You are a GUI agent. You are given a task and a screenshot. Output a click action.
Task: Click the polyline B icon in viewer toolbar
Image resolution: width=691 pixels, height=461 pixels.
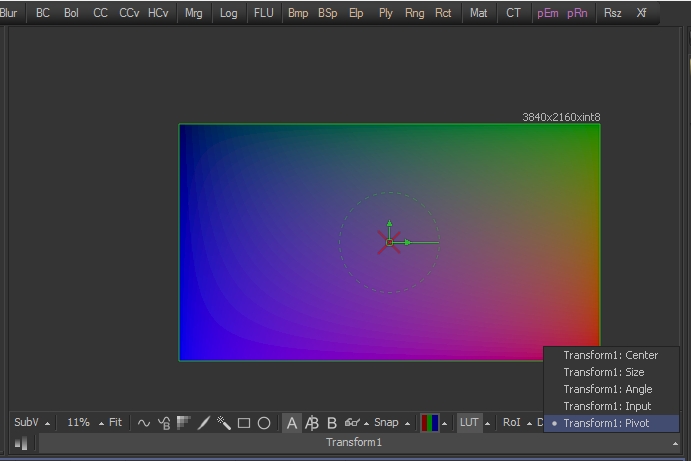tap(164, 423)
